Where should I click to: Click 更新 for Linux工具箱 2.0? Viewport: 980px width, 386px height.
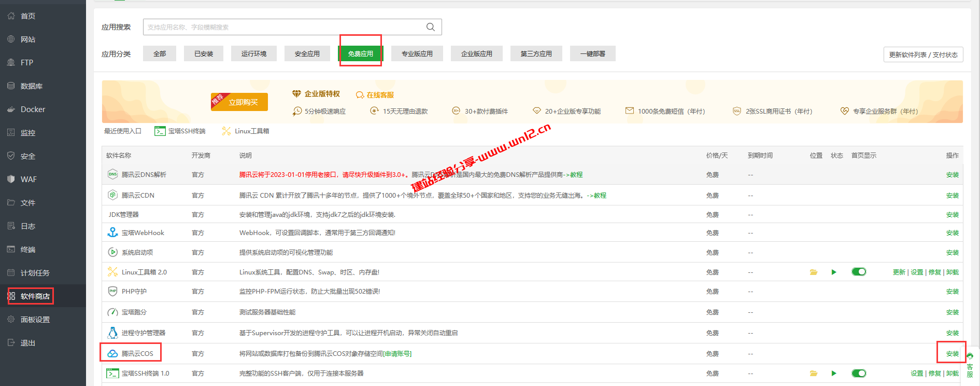899,272
